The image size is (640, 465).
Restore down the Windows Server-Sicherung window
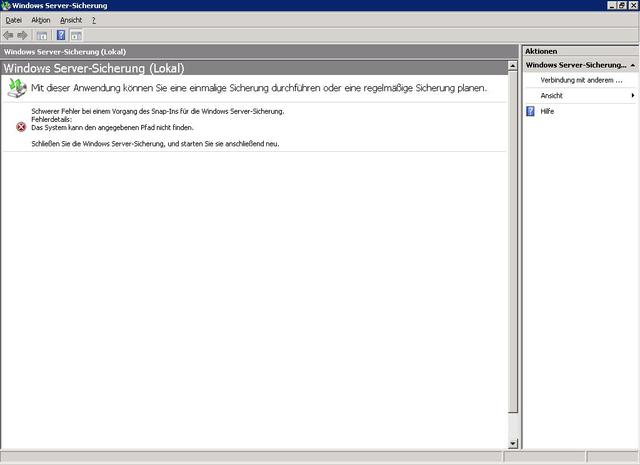[622, 5]
